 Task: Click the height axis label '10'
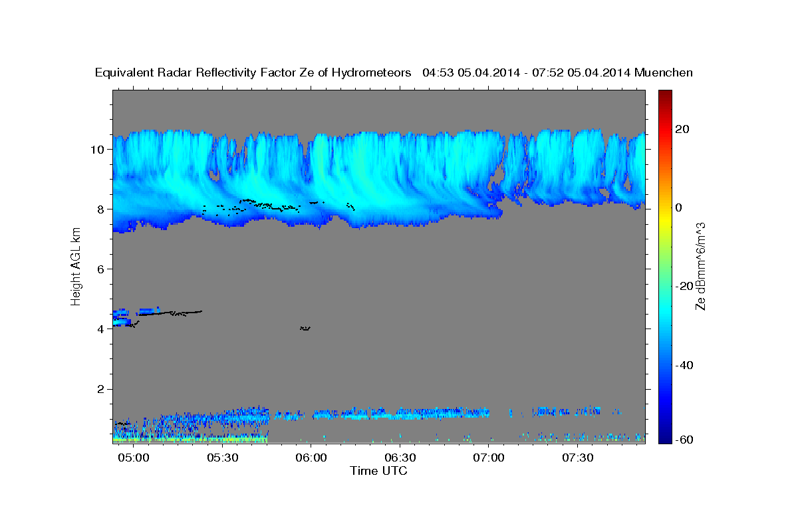coord(98,149)
